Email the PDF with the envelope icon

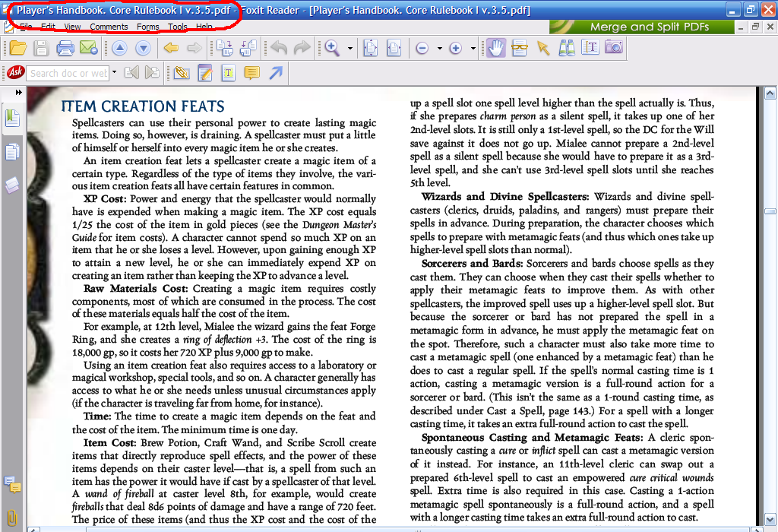coord(88,48)
